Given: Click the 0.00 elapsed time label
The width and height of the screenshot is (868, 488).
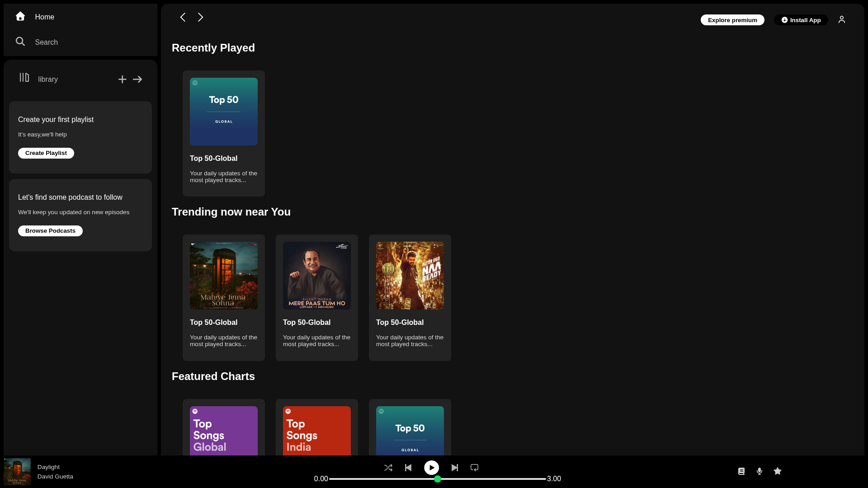Looking at the screenshot, I should 321,479.
